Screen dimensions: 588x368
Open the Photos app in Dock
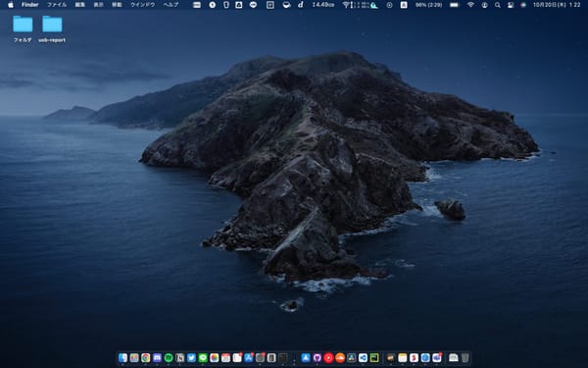tap(214, 358)
